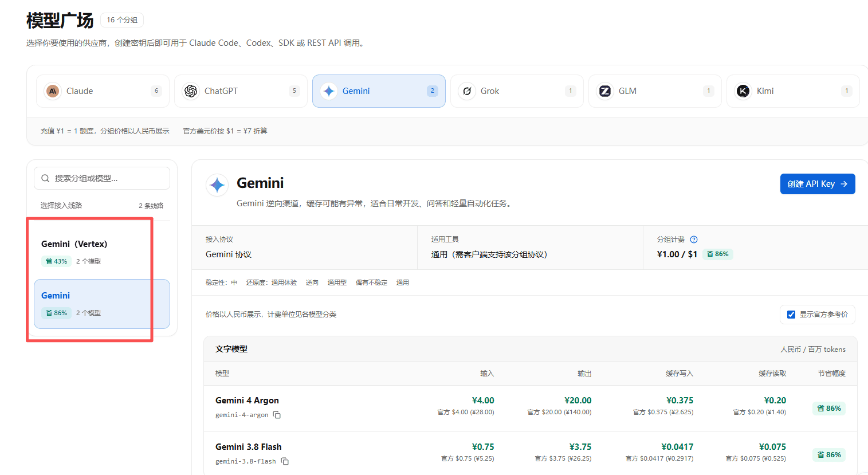Click the Kimi logo icon

[x=743, y=91]
